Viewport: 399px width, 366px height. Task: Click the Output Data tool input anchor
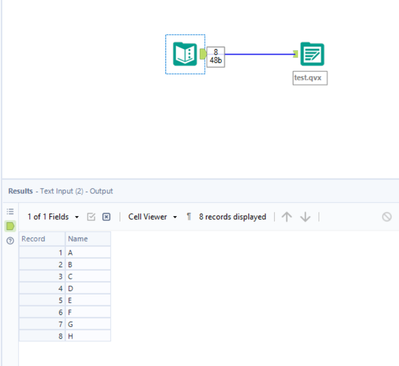[295, 54]
